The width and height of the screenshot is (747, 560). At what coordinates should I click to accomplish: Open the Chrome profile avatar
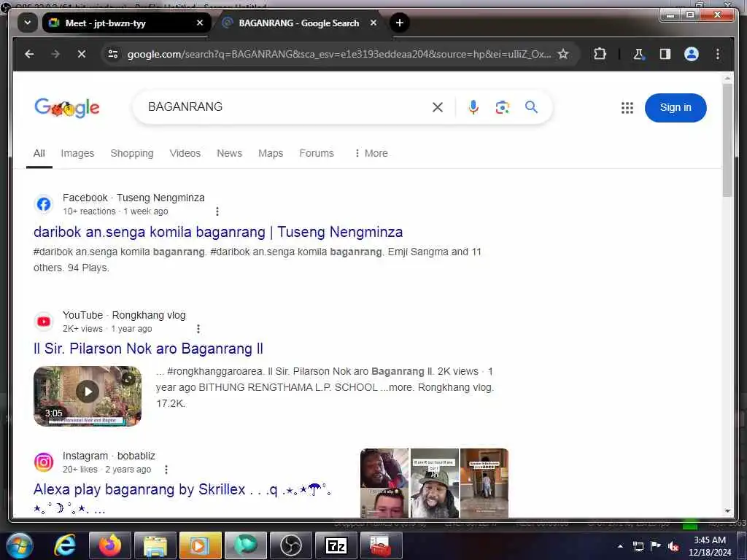pyautogui.click(x=692, y=54)
